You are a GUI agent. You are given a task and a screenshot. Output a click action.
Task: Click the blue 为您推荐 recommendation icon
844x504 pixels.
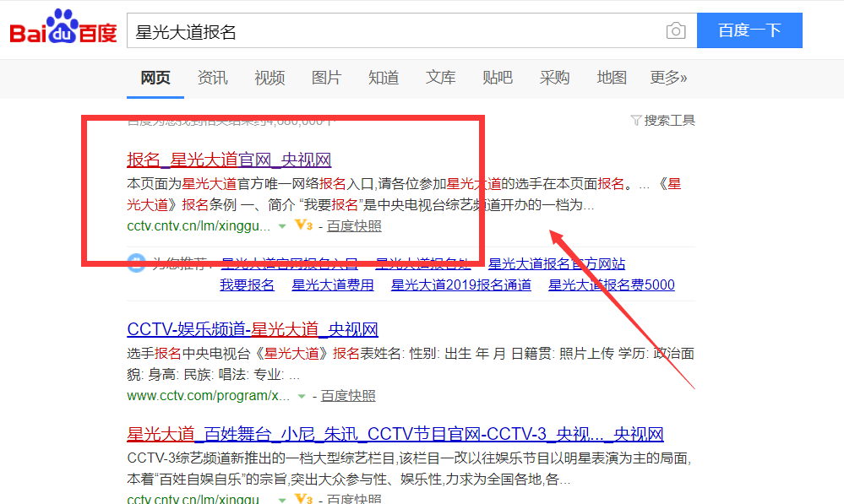pyautogui.click(x=138, y=264)
